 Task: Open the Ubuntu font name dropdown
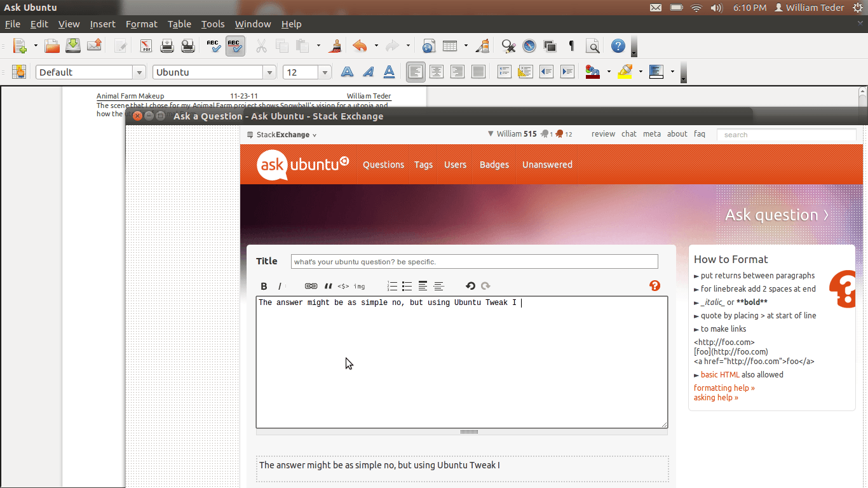(x=270, y=72)
